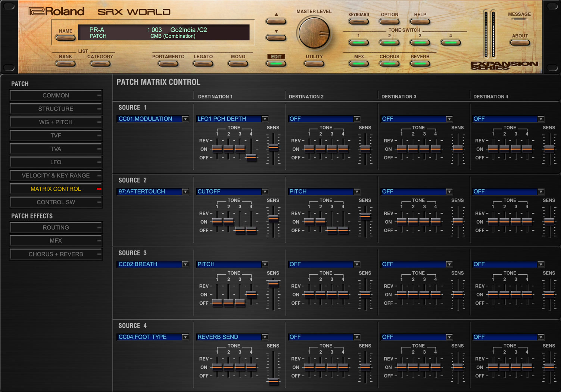Click the patch down arrow button
561x392 pixels.
coord(276,38)
